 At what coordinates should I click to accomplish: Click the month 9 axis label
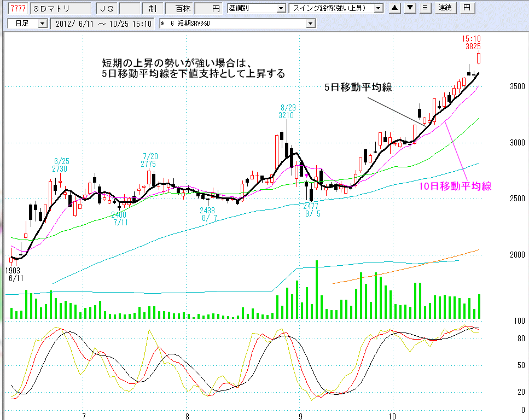coord(300,416)
